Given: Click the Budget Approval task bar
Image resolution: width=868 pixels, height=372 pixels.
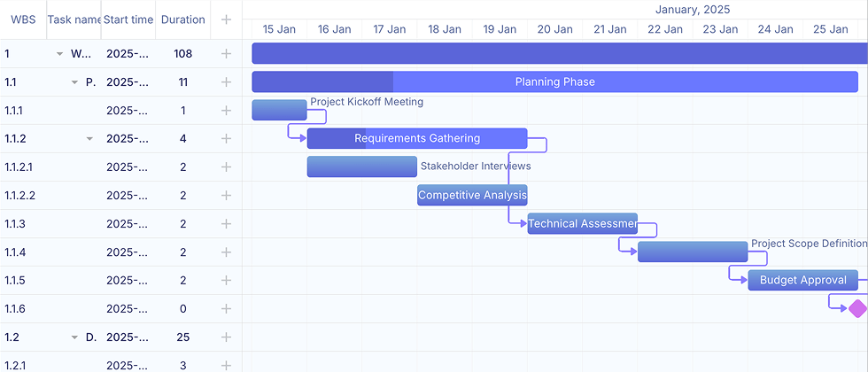Looking at the screenshot, I should [x=802, y=281].
